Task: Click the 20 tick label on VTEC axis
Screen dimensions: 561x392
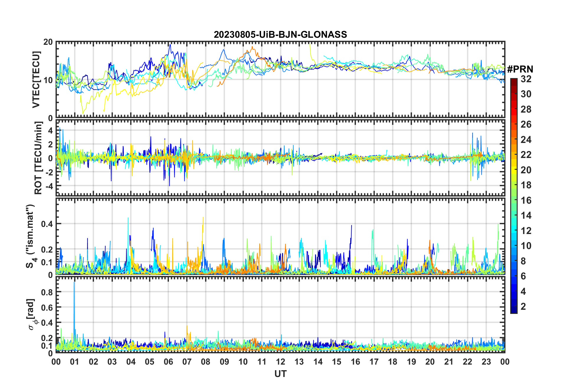Action: pos(48,42)
